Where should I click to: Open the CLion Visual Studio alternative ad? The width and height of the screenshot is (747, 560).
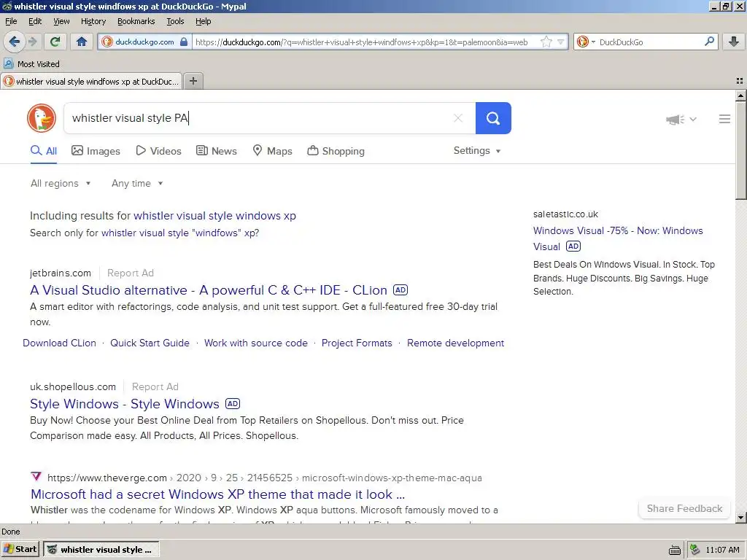(209, 290)
